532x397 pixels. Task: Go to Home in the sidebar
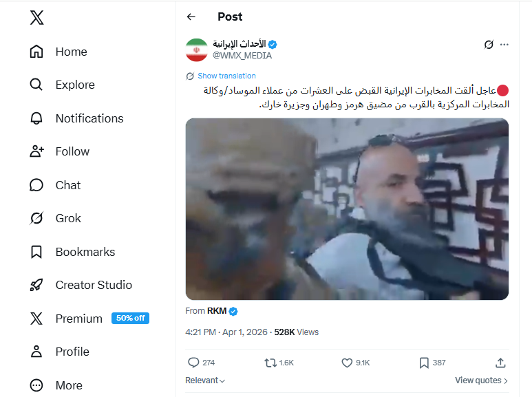click(x=37, y=52)
